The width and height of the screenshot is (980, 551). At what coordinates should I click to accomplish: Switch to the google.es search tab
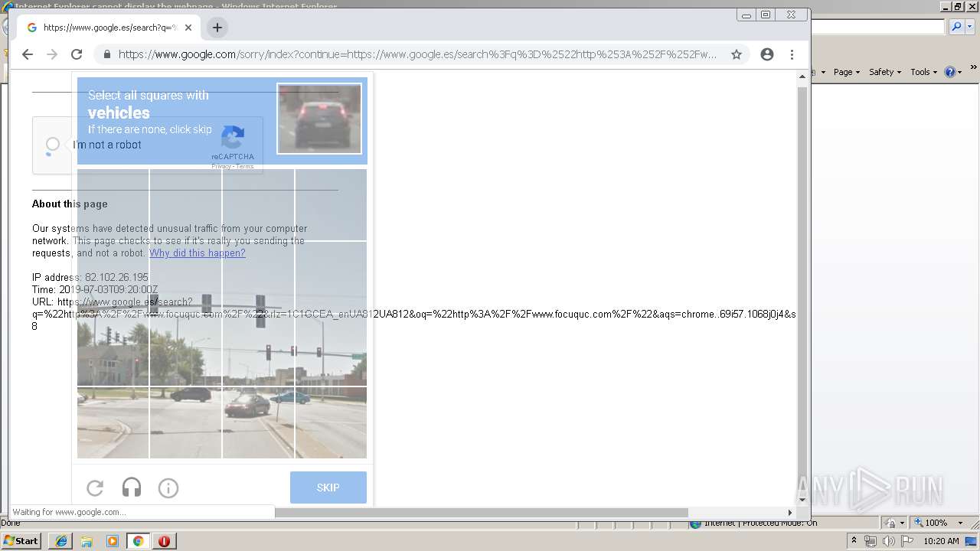tap(109, 28)
